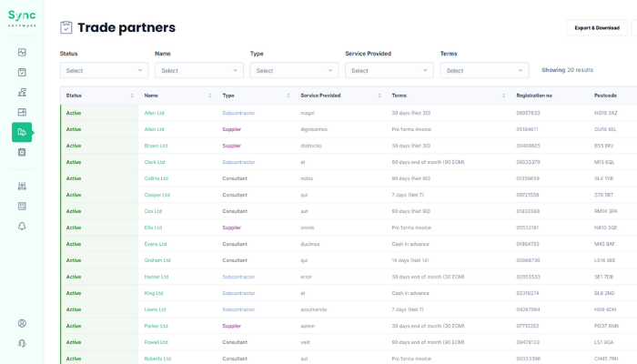Open the Hunter Ltd partner link
Viewport: 637px width, 364px height.
(156, 277)
